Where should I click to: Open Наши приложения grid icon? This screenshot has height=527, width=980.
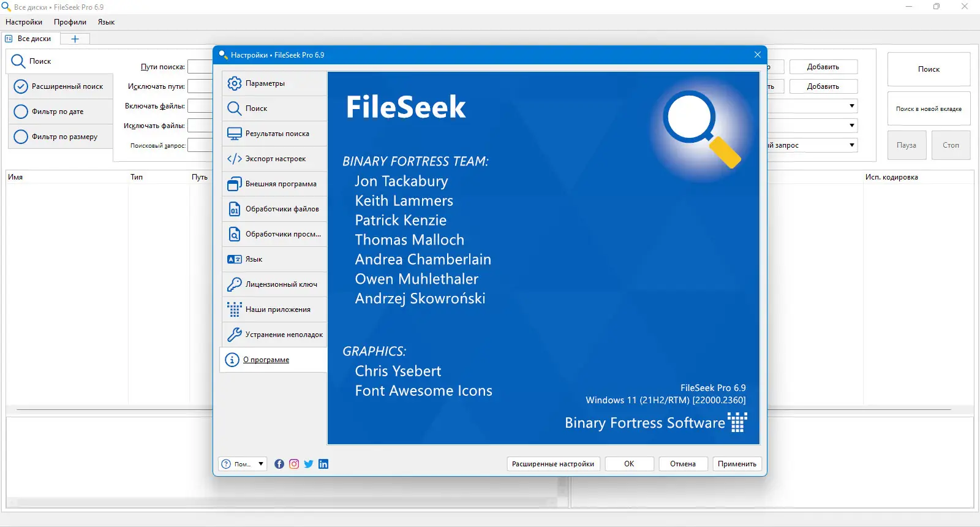[235, 309]
